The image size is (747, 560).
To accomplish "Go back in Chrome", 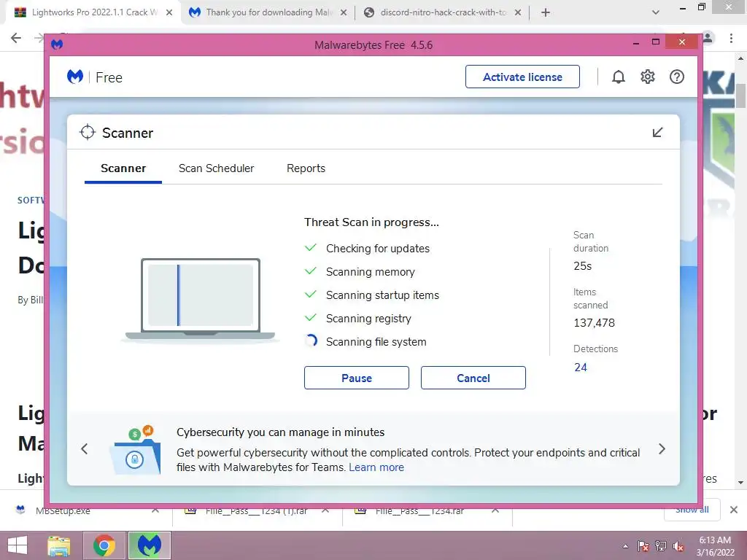I will click(x=16, y=38).
